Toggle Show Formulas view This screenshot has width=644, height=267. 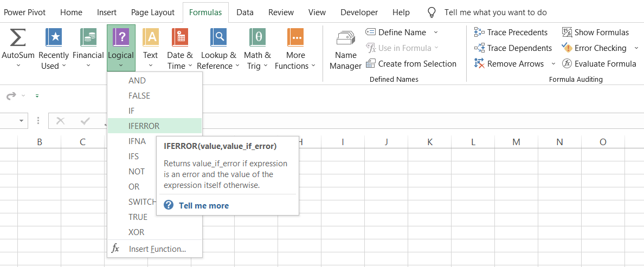coord(596,32)
